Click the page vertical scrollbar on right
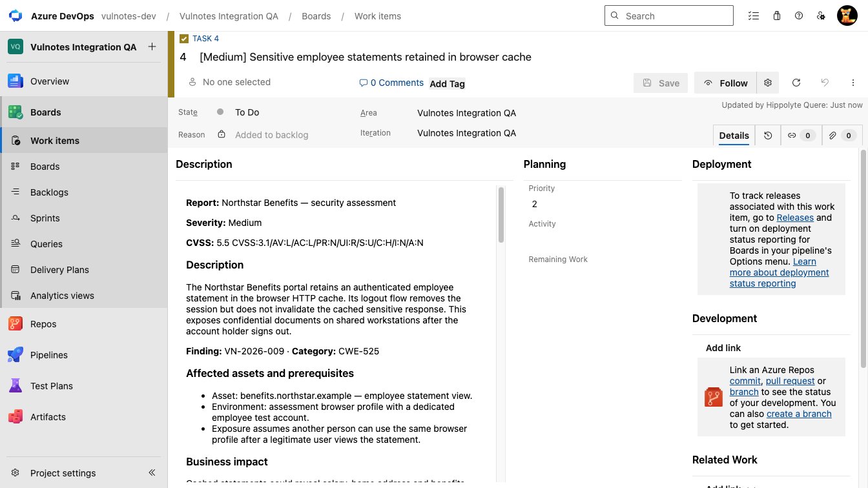 pyautogui.click(x=864, y=258)
